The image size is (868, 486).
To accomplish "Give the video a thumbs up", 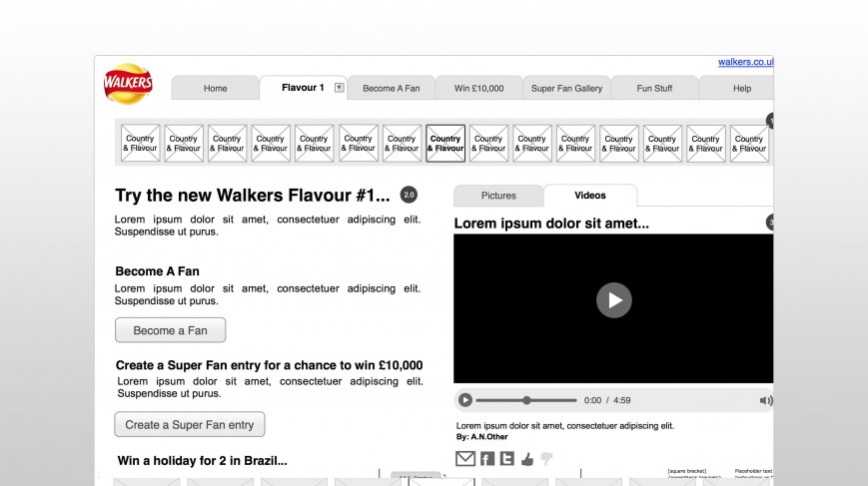I will (527, 459).
